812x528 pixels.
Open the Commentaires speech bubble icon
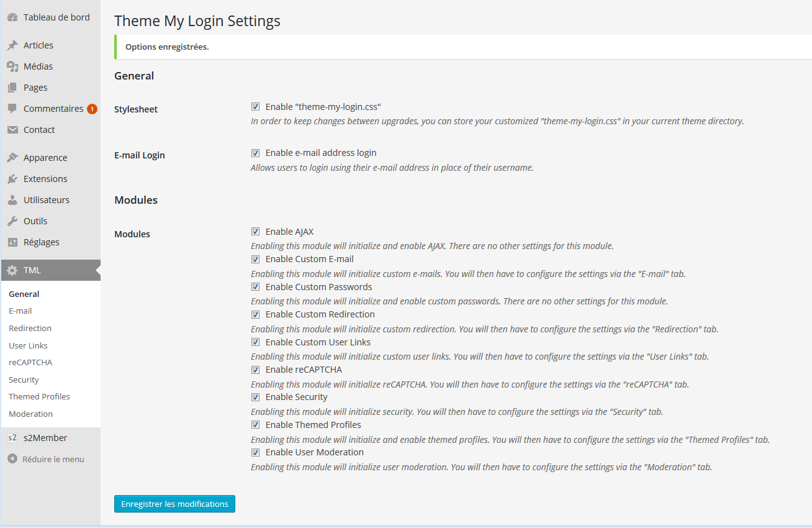coord(12,109)
